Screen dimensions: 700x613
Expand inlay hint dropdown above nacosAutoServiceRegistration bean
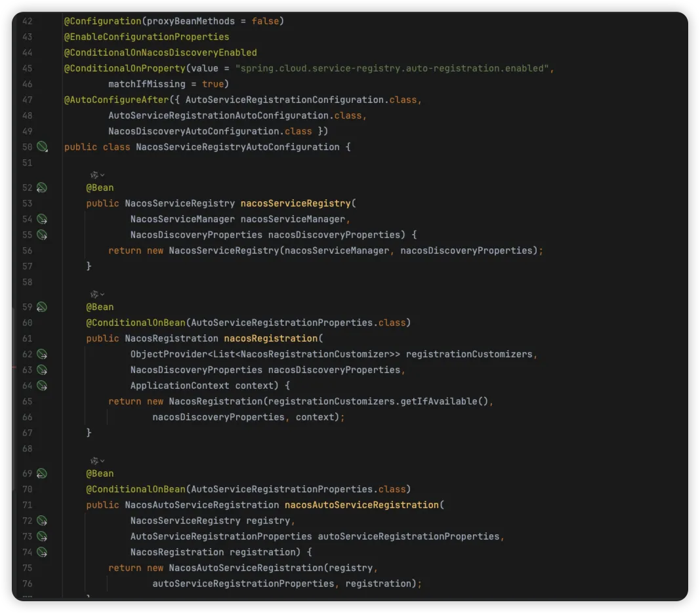[98, 461]
